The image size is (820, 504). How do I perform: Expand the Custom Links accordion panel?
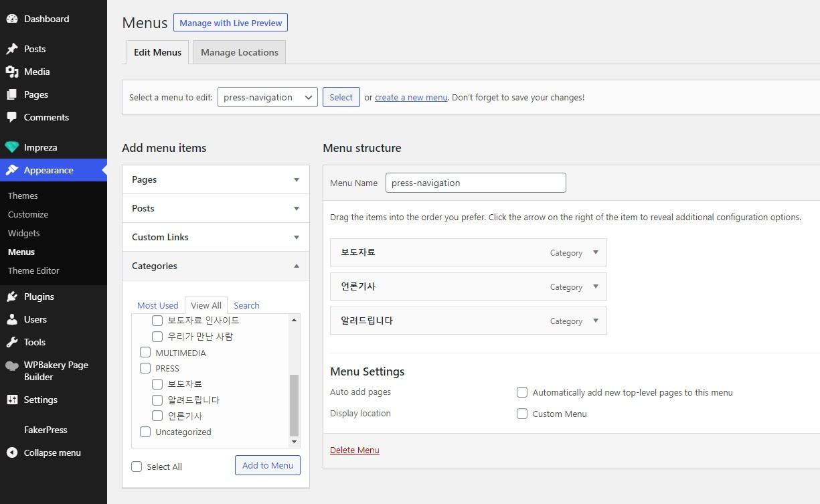pos(216,237)
